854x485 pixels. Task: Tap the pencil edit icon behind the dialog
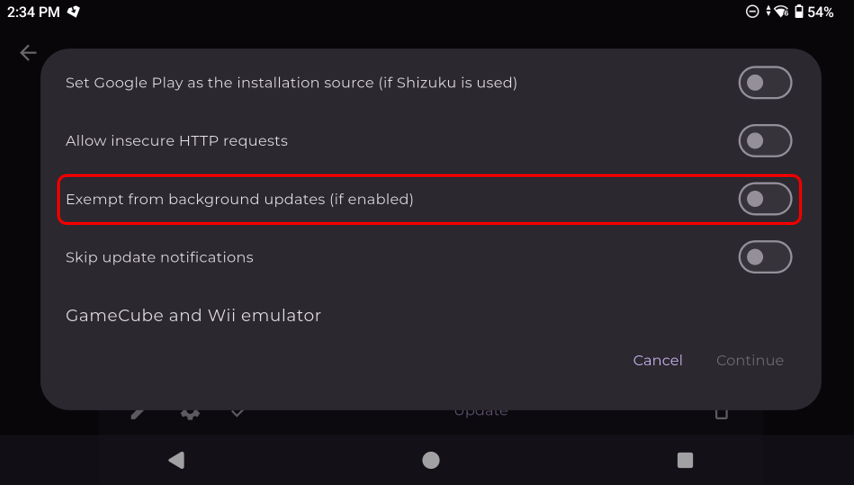tap(137, 412)
